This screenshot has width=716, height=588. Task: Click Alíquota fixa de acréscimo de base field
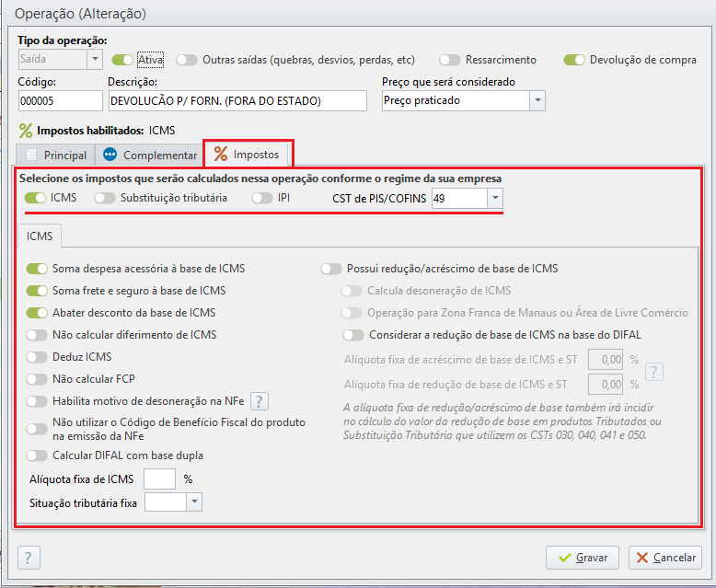[606, 359]
